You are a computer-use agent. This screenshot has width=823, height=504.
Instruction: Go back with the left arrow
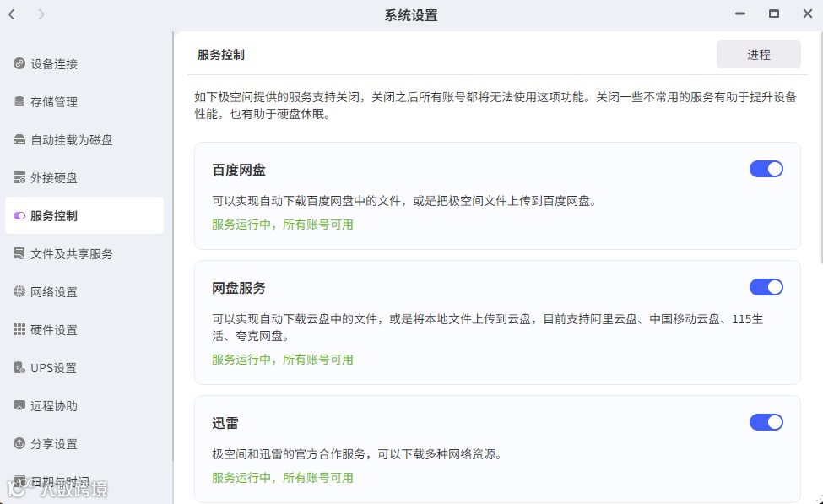(12, 14)
